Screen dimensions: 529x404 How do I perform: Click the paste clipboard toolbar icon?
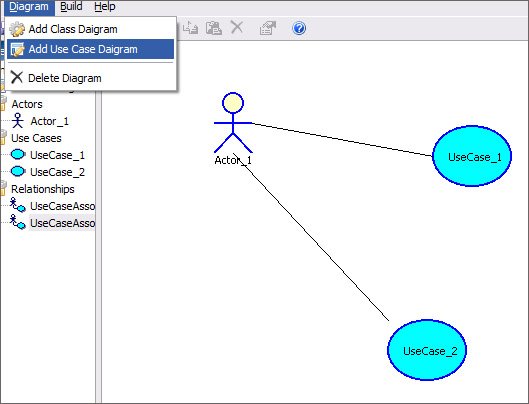[214, 28]
